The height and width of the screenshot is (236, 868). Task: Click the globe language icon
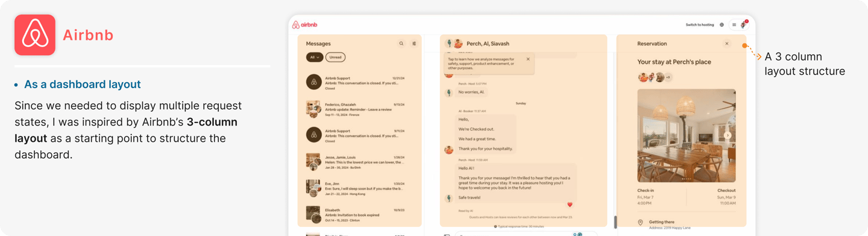[x=722, y=25]
